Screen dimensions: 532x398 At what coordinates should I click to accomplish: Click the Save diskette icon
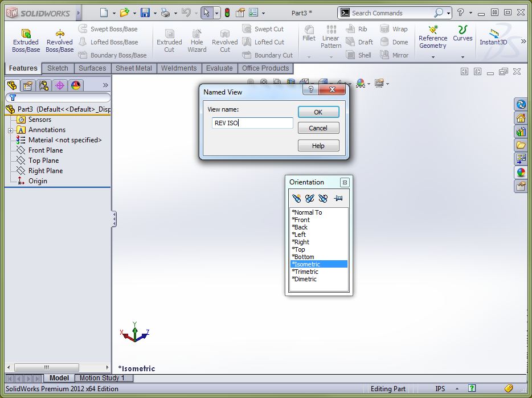[x=145, y=13]
